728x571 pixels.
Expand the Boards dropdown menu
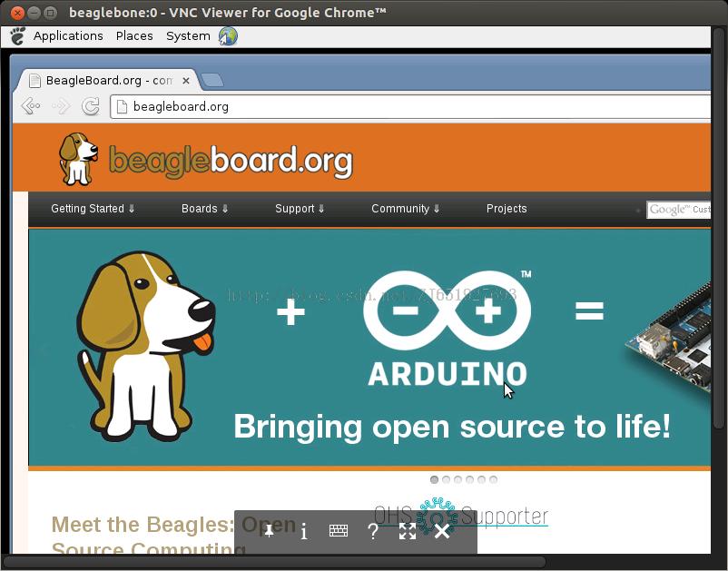(204, 209)
